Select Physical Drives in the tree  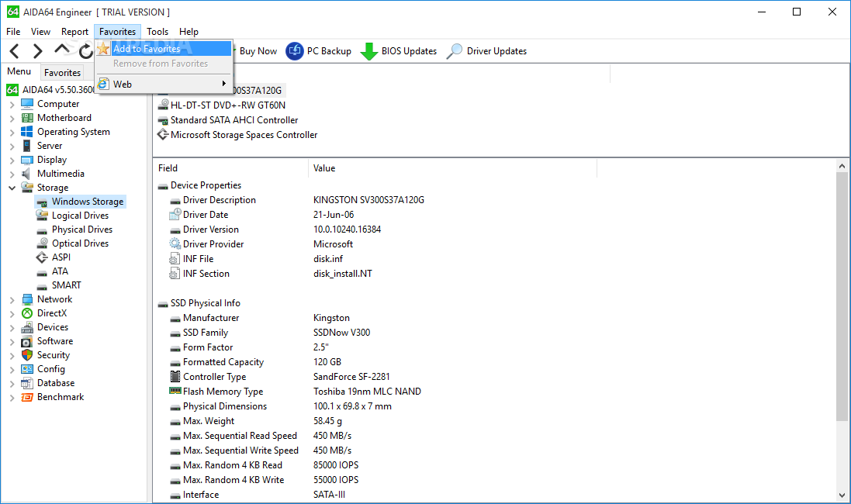(82, 230)
